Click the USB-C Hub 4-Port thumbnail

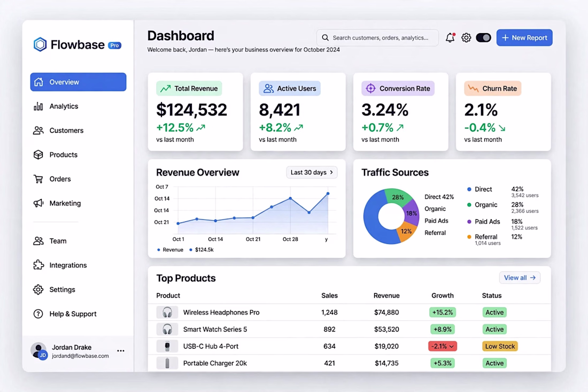pos(167,346)
